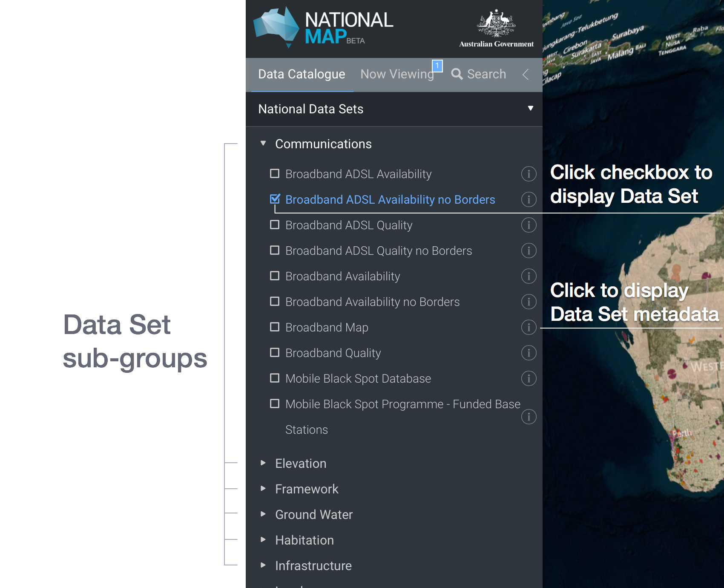Click the Broadband ADSL Availability label
The height and width of the screenshot is (588, 724).
click(358, 174)
